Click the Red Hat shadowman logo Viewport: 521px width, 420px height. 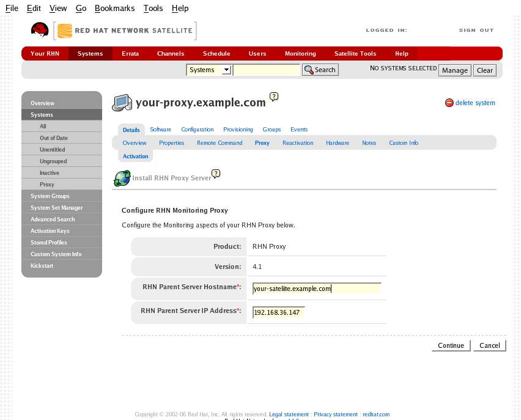[x=40, y=29]
